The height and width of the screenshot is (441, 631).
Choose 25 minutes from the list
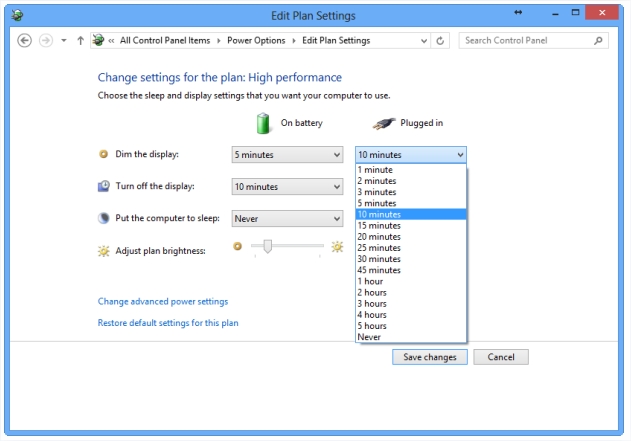(411, 248)
